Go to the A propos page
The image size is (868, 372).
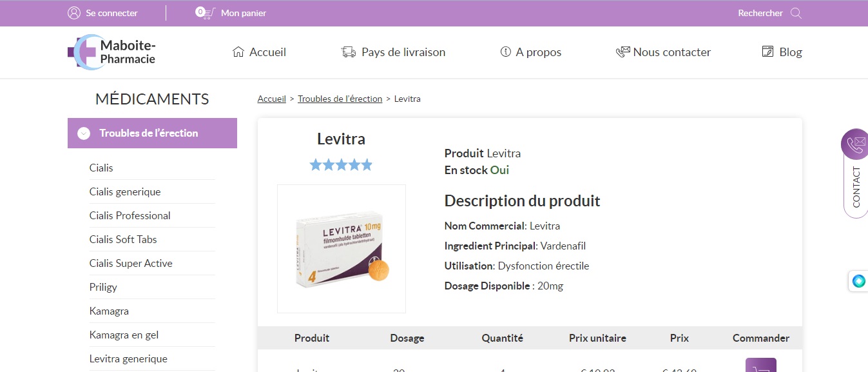tap(531, 52)
